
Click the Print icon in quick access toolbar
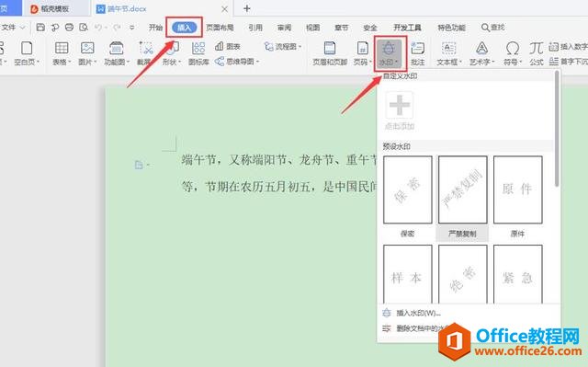coord(69,28)
